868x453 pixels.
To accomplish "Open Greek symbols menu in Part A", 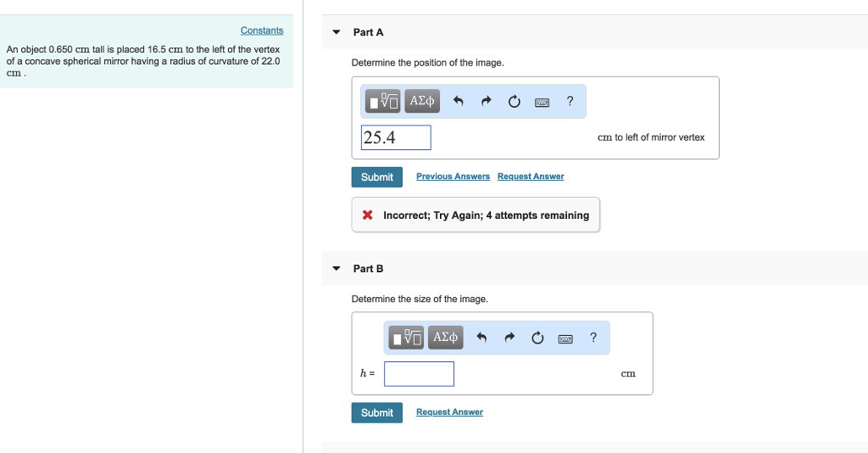I will coord(422,102).
